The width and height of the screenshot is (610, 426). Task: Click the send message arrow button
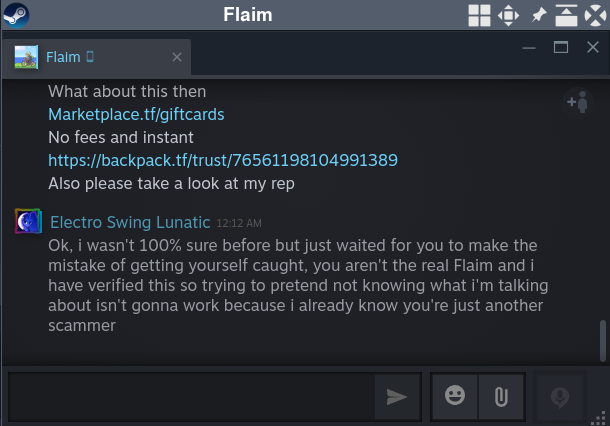396,397
